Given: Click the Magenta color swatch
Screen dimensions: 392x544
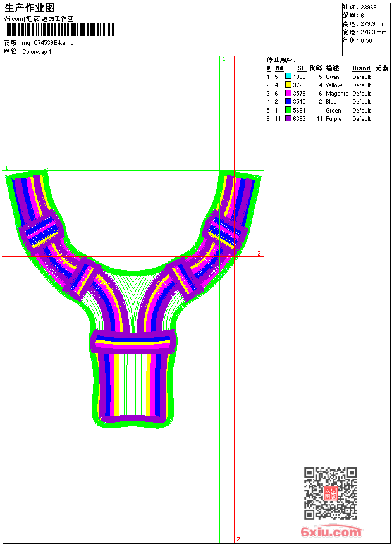Looking at the screenshot, I should 288,93.
